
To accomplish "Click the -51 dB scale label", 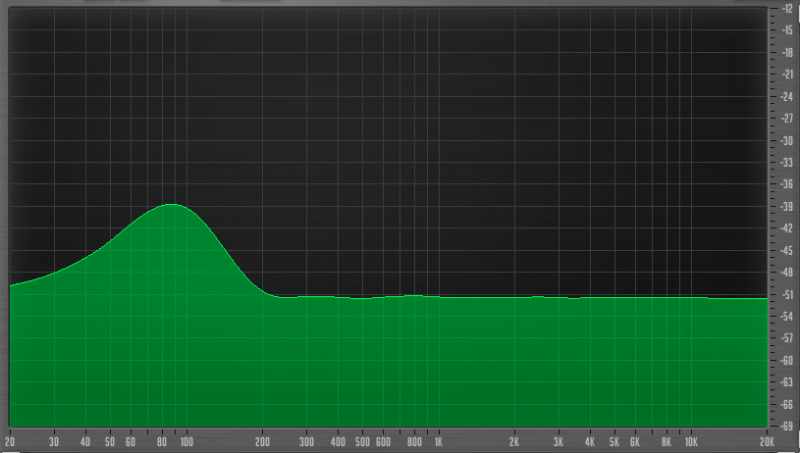I will 788,295.
